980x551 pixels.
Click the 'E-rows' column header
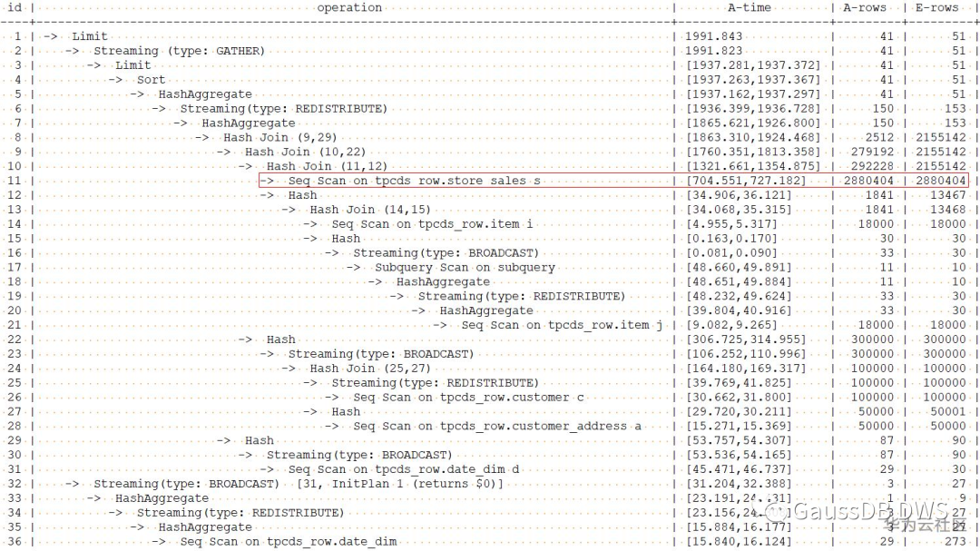click(936, 7)
